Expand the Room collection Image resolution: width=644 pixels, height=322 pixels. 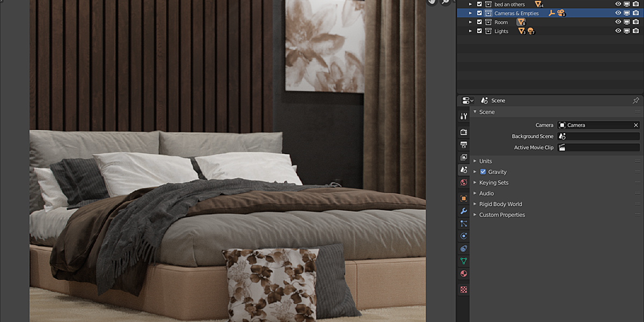(x=471, y=22)
